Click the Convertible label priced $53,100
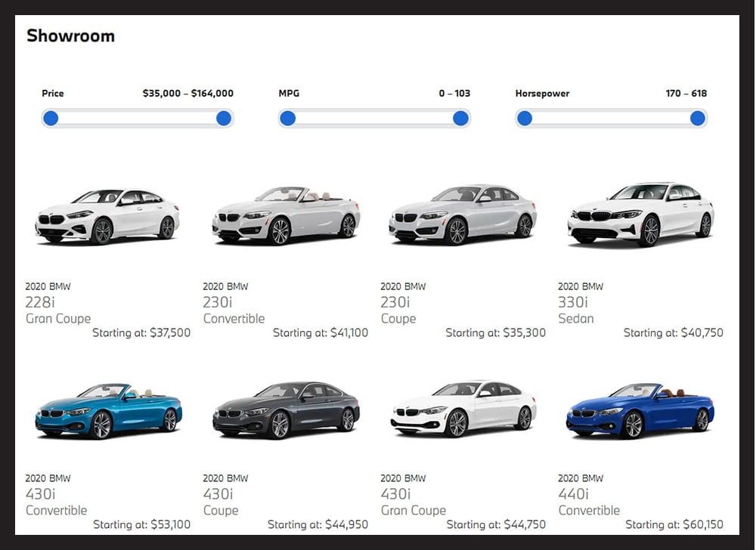 (x=57, y=510)
